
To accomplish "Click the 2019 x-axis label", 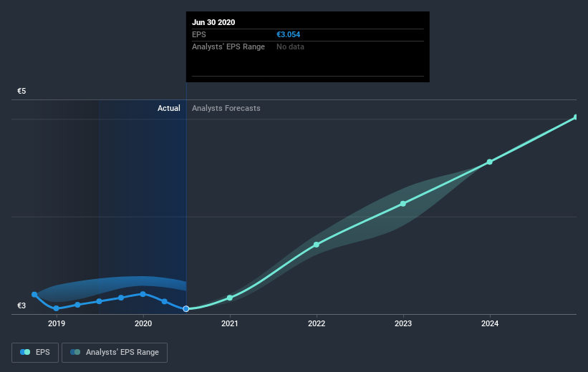I will (x=57, y=323).
